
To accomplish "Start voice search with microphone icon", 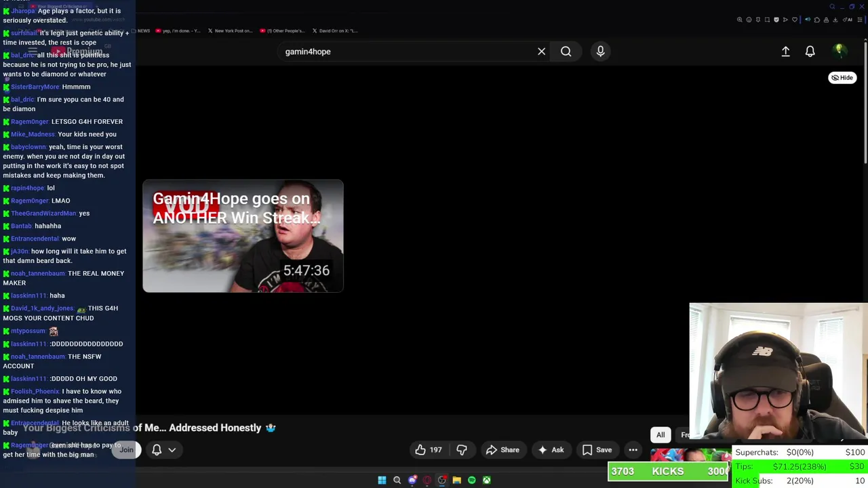I will (x=600, y=52).
